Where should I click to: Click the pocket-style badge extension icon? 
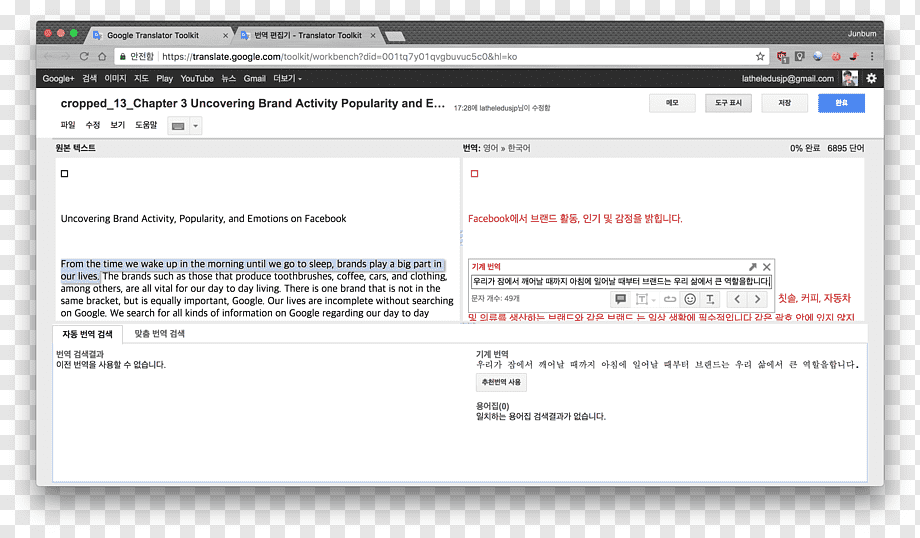pyautogui.click(x=799, y=56)
